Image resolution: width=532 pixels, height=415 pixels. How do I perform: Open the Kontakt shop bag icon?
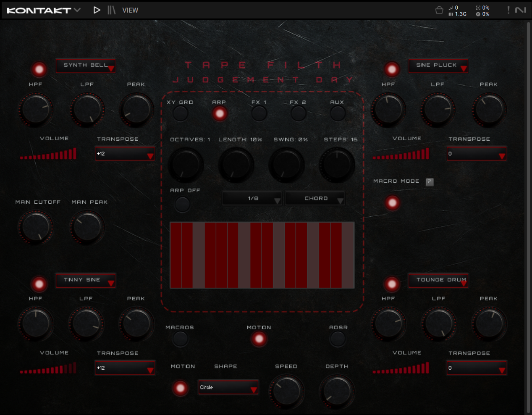(439, 10)
